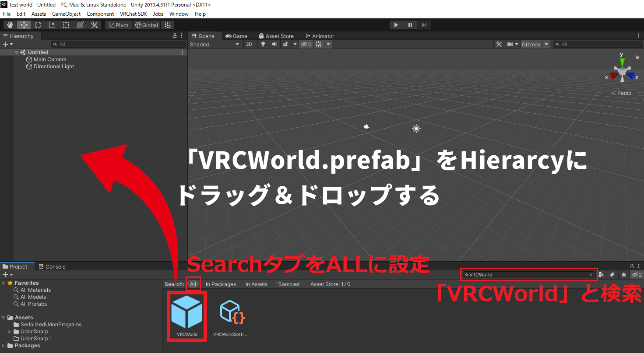Open the Gizmos dropdown
Image resolution: width=644 pixels, height=353 pixels.
coord(533,44)
